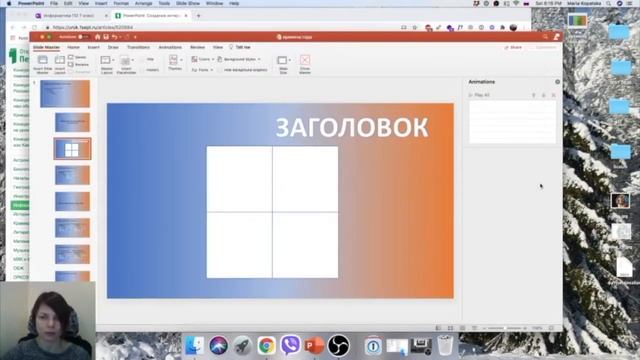
Task: Click the Undo arrow in title bar
Action: coord(115,37)
